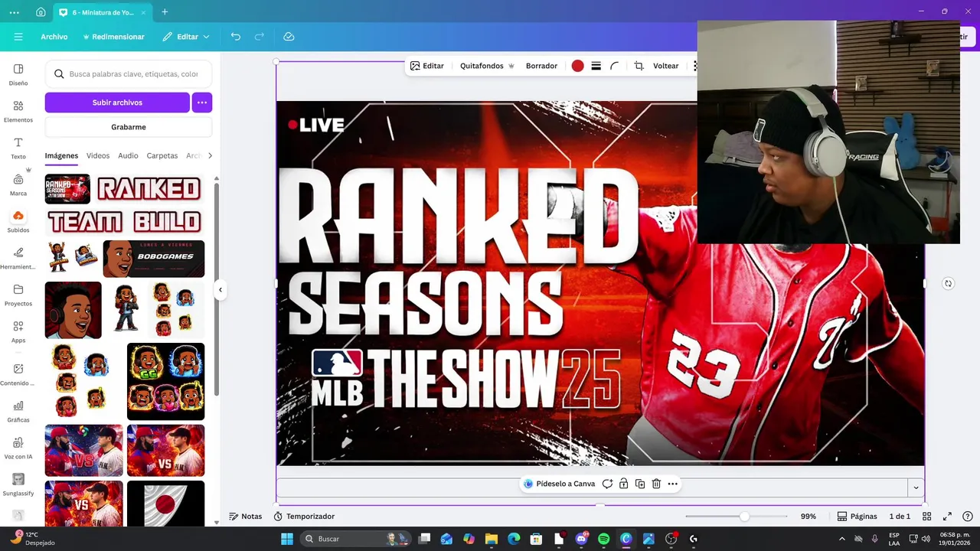
Task: Open the Gráficas panel
Action: click(x=18, y=411)
